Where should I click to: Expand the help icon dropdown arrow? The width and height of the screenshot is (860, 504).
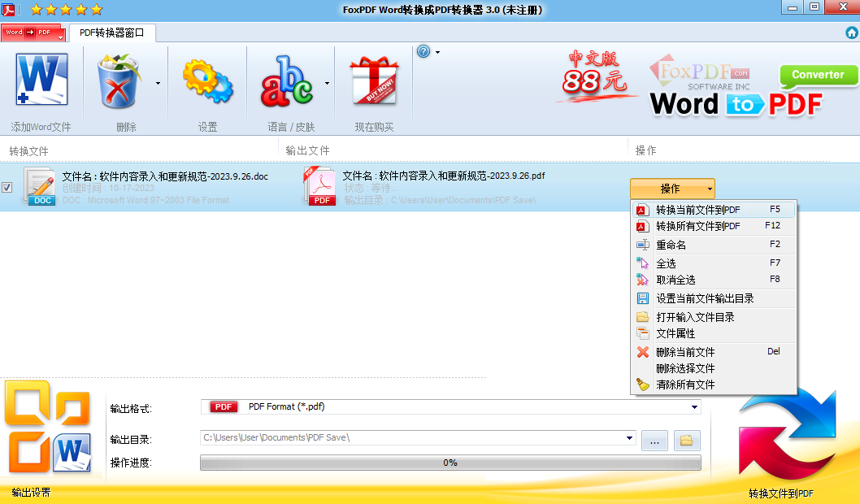(437, 52)
